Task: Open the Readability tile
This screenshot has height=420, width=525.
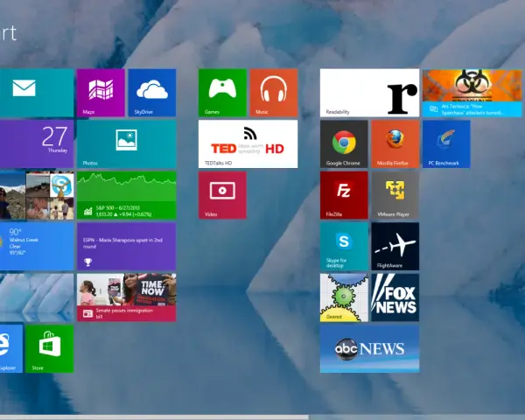Action: coord(369,93)
